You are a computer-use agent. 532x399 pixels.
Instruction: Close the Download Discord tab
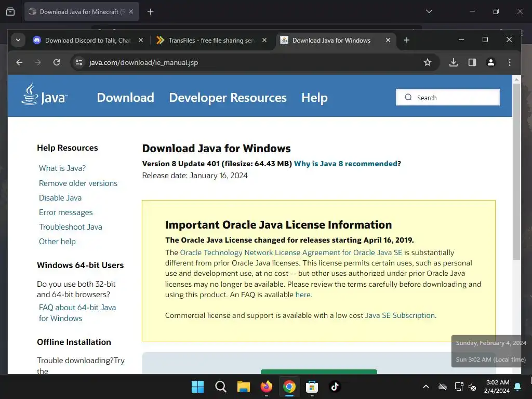[141, 41]
